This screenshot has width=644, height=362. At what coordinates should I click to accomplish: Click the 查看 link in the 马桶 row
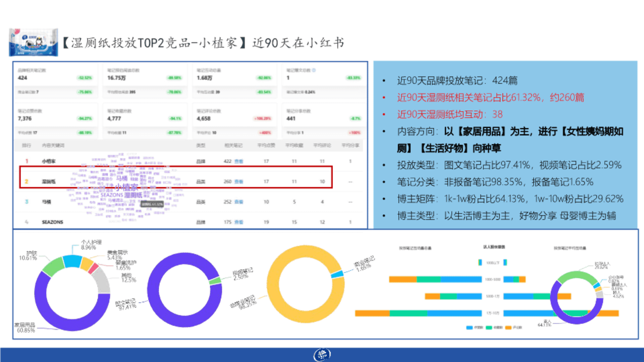click(x=239, y=202)
